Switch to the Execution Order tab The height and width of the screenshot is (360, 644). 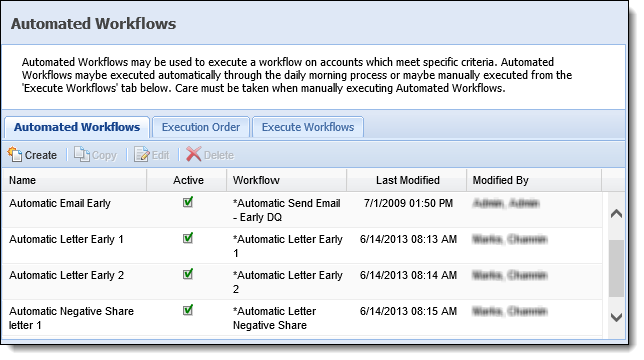click(201, 127)
